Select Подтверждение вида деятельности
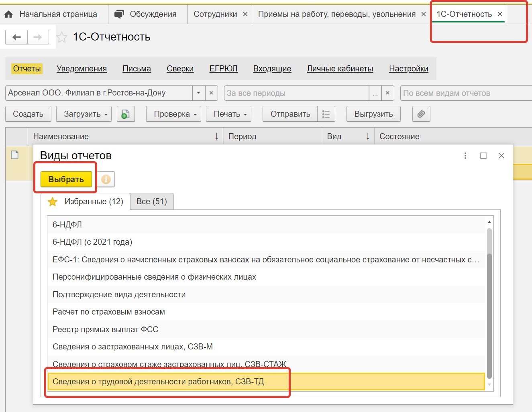 (x=266, y=294)
